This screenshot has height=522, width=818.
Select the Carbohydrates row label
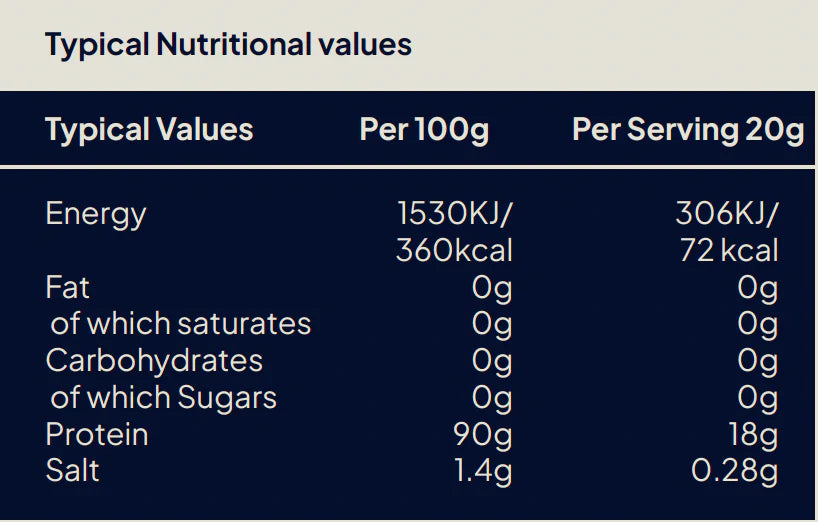point(154,361)
